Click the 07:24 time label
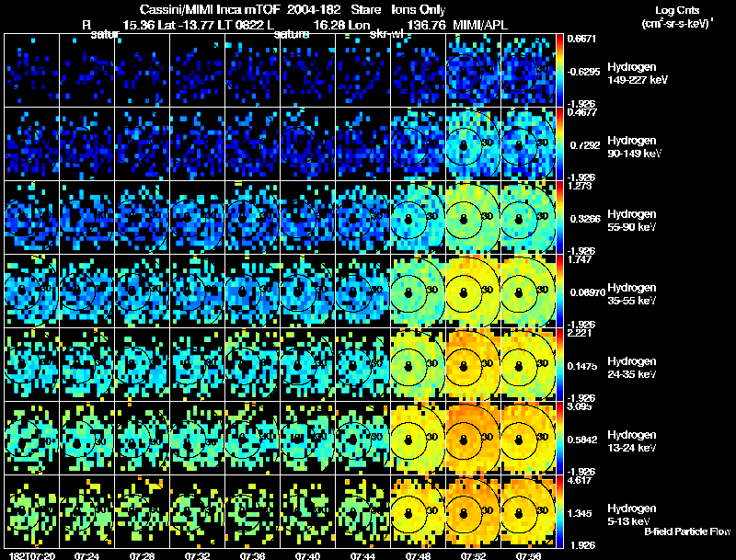The height and width of the screenshot is (560, 736). click(x=86, y=555)
